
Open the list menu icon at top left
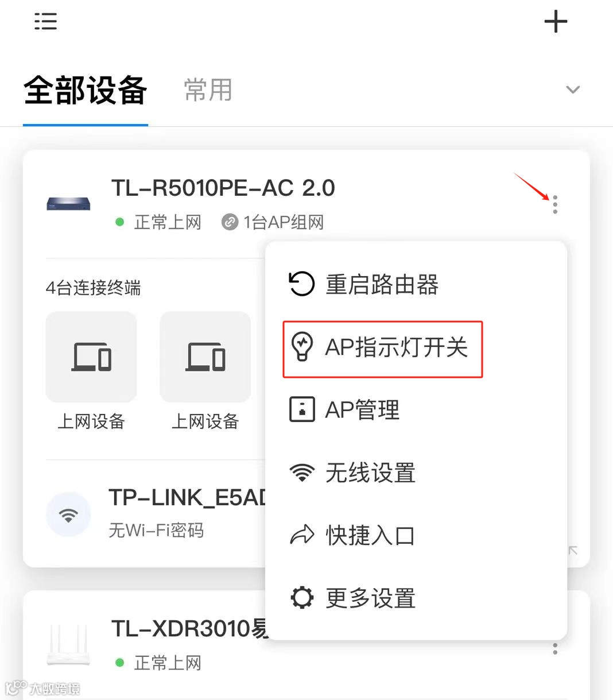click(45, 21)
